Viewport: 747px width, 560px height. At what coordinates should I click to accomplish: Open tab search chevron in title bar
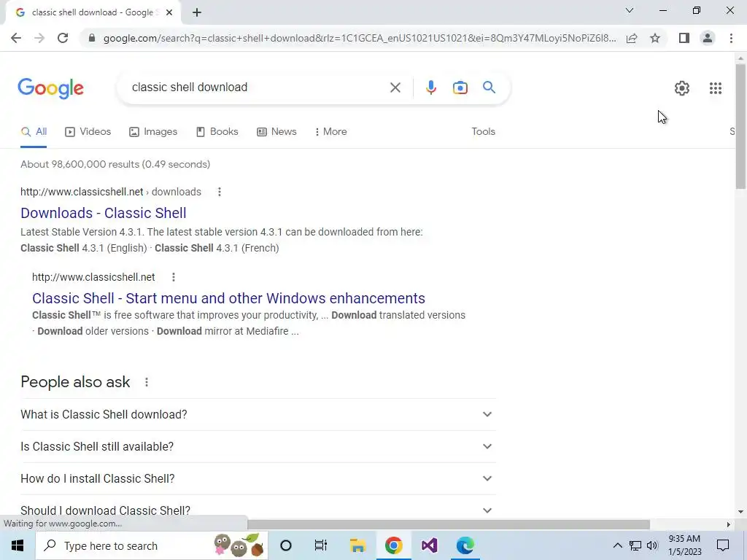[630, 10]
